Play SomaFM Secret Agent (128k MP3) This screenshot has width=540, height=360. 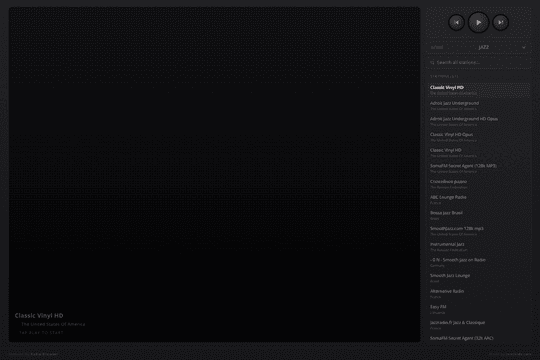click(x=479, y=168)
